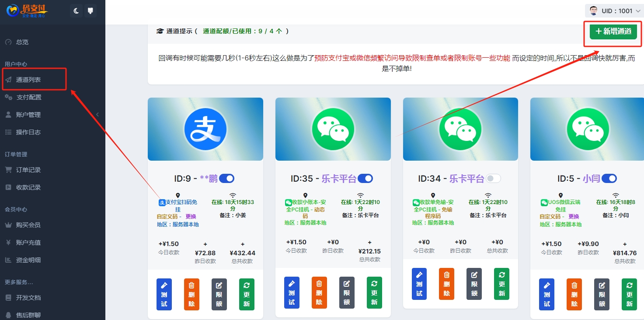Click 测试 button on ID:5 card

coord(547,294)
